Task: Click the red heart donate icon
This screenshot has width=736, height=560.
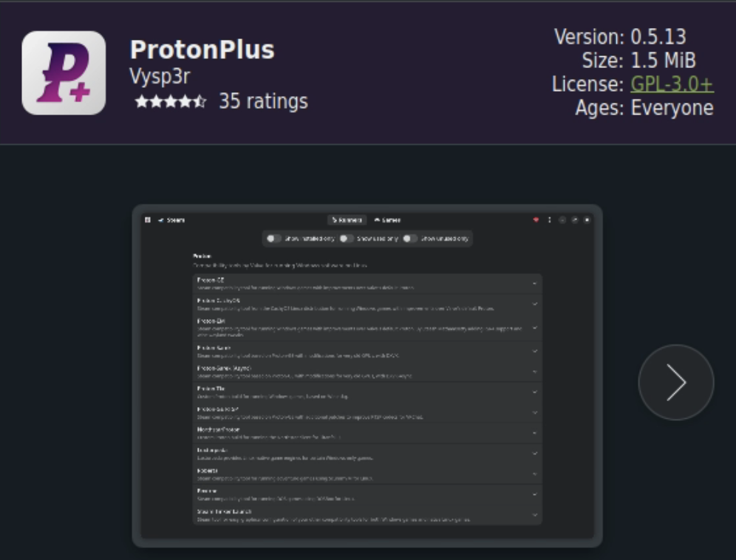Action: tap(536, 219)
